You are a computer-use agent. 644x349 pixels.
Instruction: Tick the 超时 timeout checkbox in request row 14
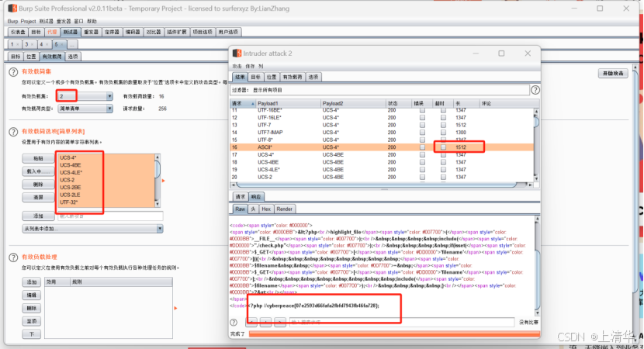tap(443, 132)
